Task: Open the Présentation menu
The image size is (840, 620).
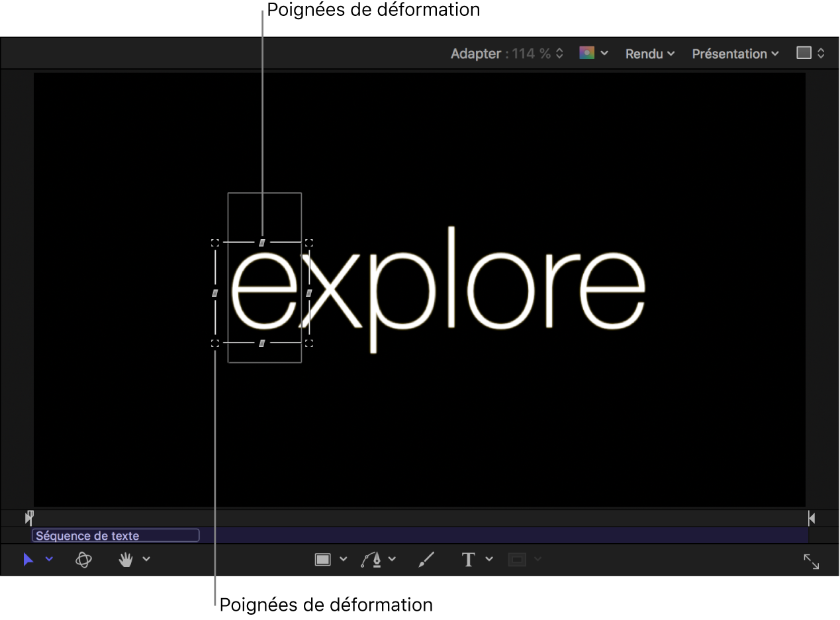Action: [735, 54]
